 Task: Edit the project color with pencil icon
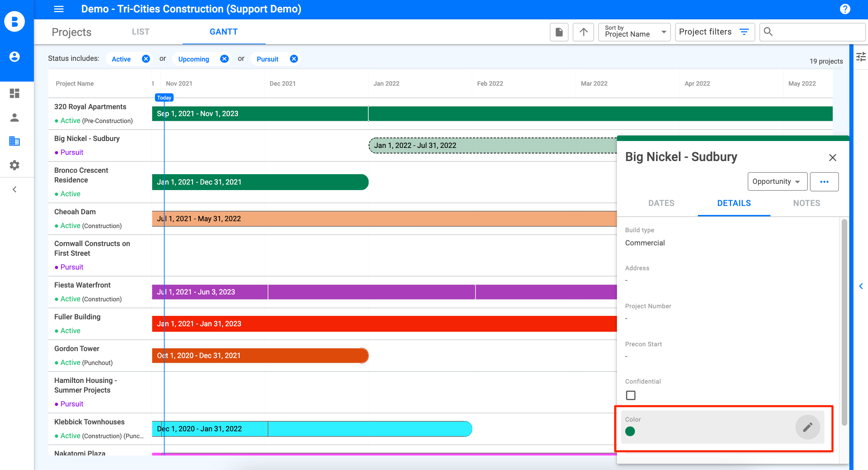pyautogui.click(x=808, y=427)
